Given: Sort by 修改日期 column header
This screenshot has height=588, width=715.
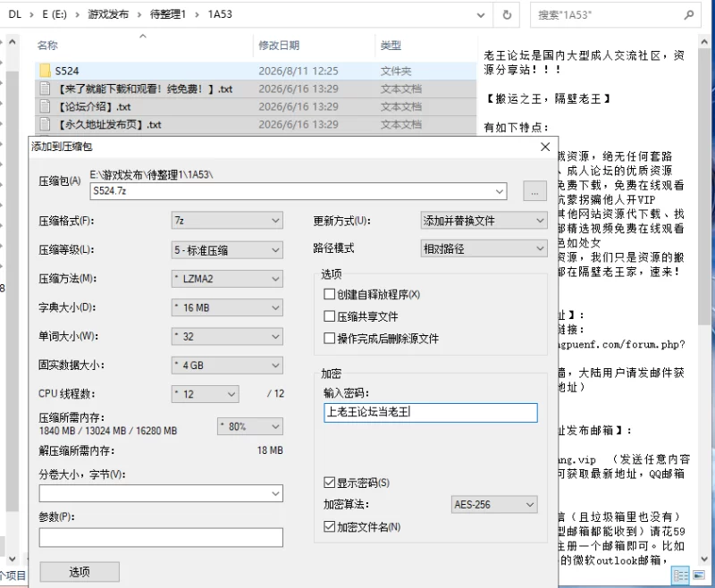Looking at the screenshot, I should tap(279, 45).
